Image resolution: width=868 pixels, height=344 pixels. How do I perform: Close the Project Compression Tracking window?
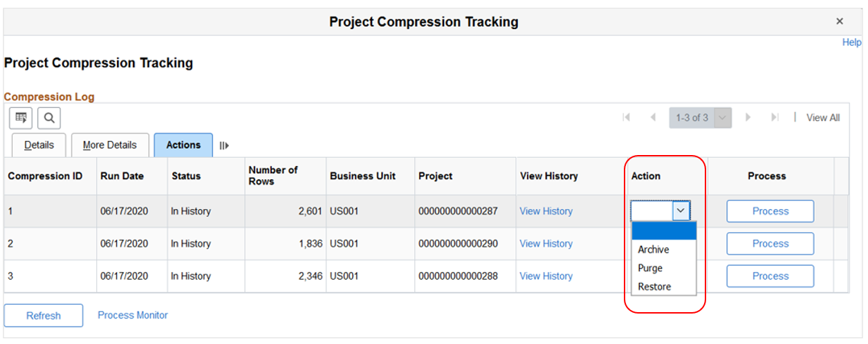[x=840, y=21]
